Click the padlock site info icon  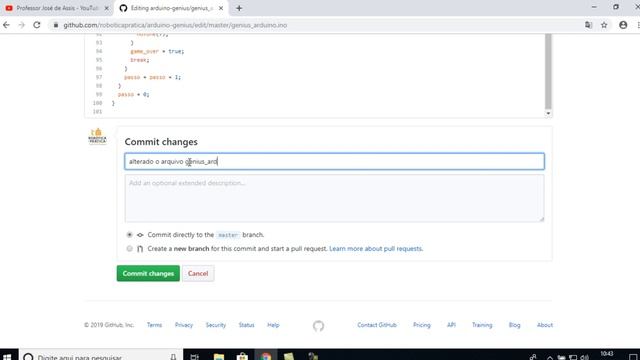pos(56,25)
